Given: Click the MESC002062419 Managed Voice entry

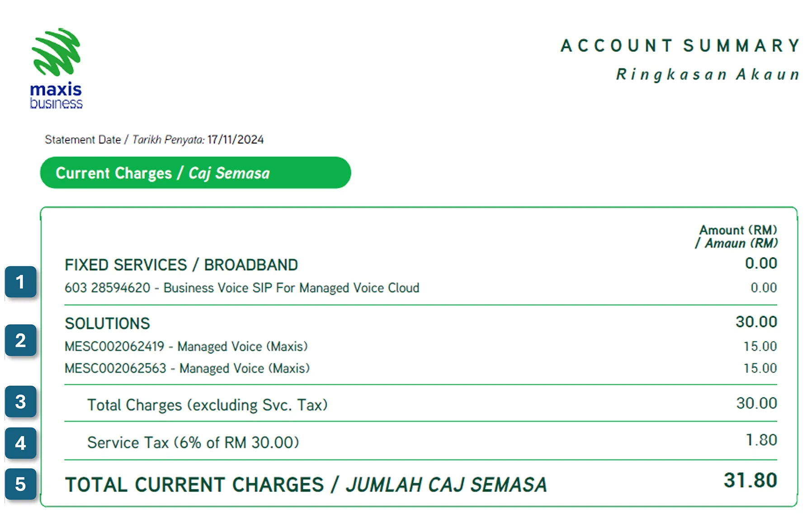Looking at the screenshot, I should point(186,347).
